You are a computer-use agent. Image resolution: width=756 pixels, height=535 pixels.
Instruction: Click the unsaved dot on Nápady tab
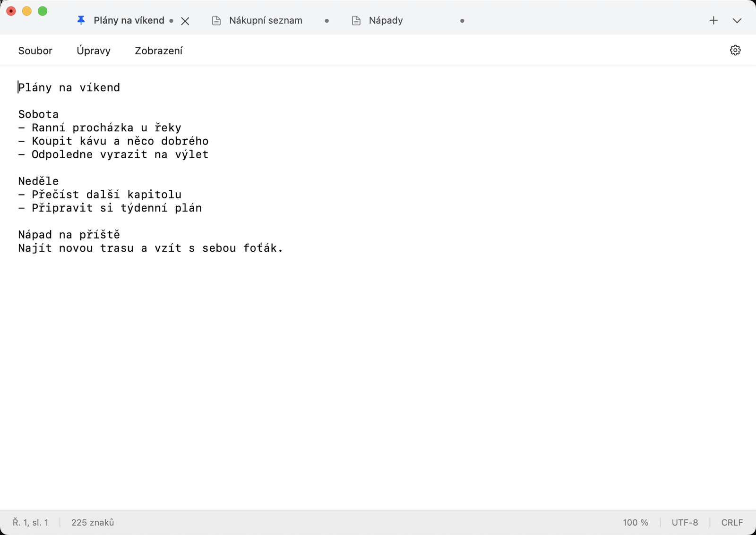click(462, 21)
